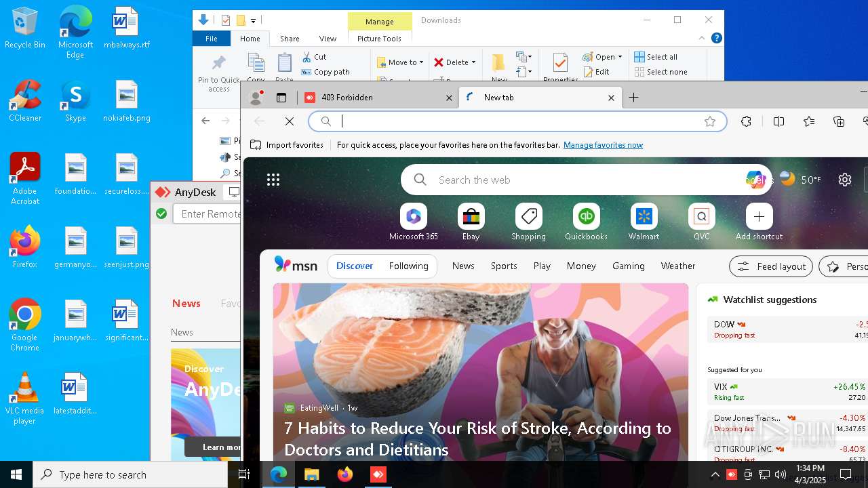Screen dimensions: 868x488
Task: Click Select all in File Explorer ribbon
Action: (x=656, y=57)
